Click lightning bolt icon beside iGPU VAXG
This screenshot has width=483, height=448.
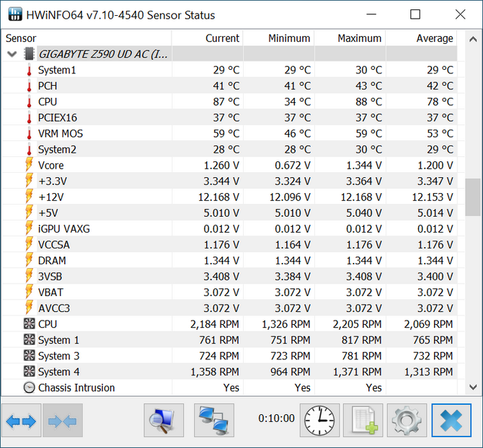pos(29,228)
